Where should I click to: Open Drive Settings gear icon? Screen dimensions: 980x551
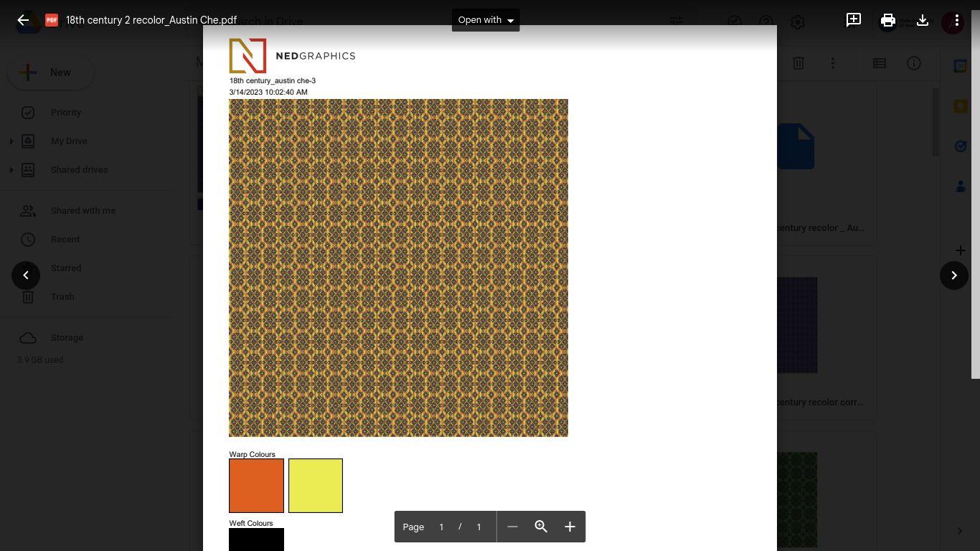(798, 22)
